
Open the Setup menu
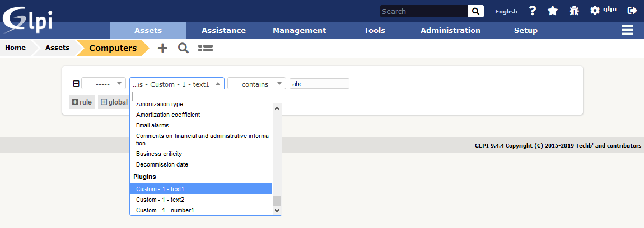(x=526, y=30)
